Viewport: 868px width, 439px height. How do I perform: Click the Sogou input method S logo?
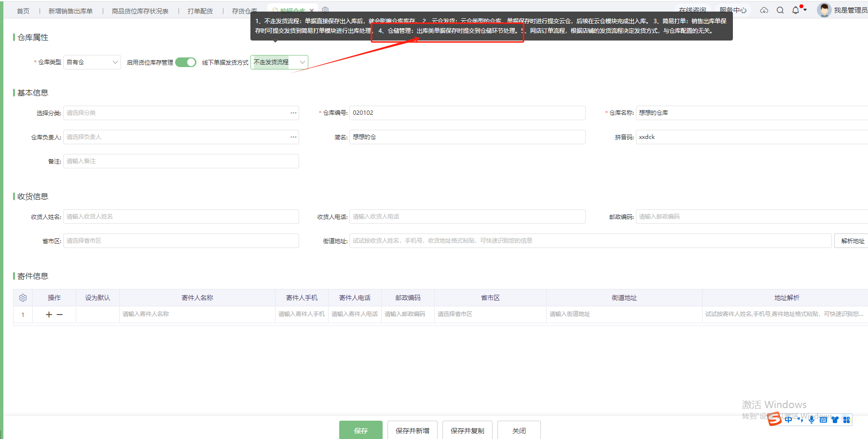(x=774, y=419)
